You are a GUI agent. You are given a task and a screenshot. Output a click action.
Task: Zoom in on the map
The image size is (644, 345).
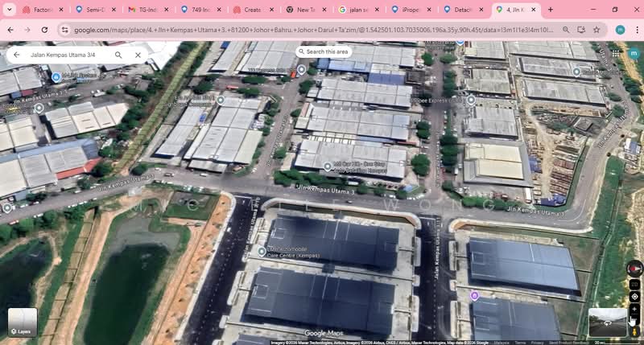[634, 310]
